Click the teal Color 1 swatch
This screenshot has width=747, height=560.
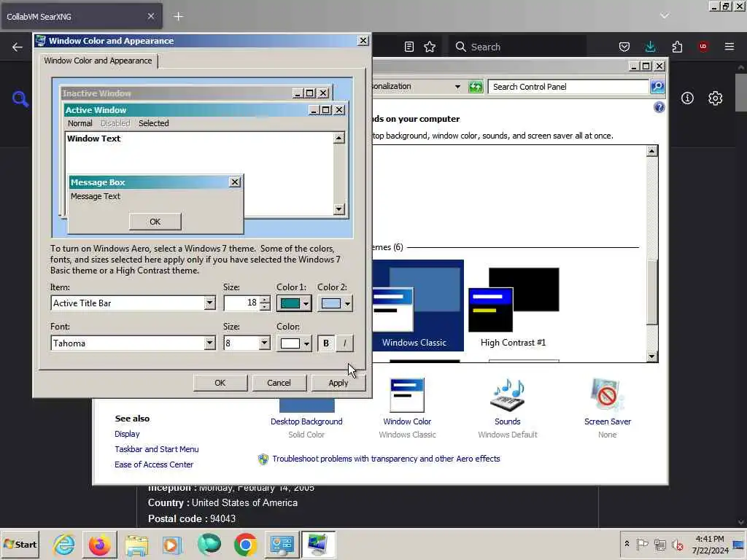[290, 303]
